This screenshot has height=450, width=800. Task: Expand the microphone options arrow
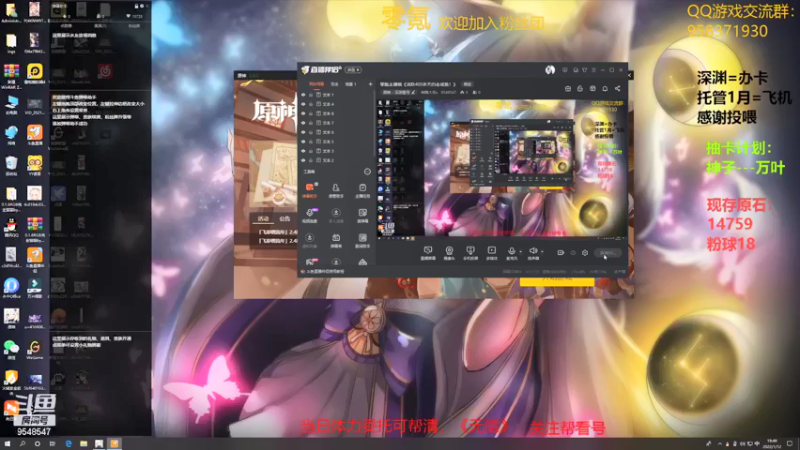[x=521, y=252]
